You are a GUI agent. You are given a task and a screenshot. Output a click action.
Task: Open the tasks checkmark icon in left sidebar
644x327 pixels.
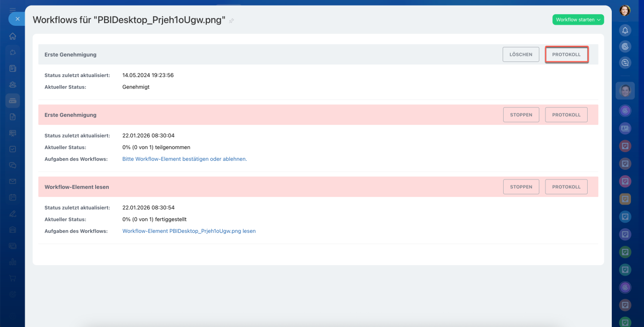tap(13, 149)
